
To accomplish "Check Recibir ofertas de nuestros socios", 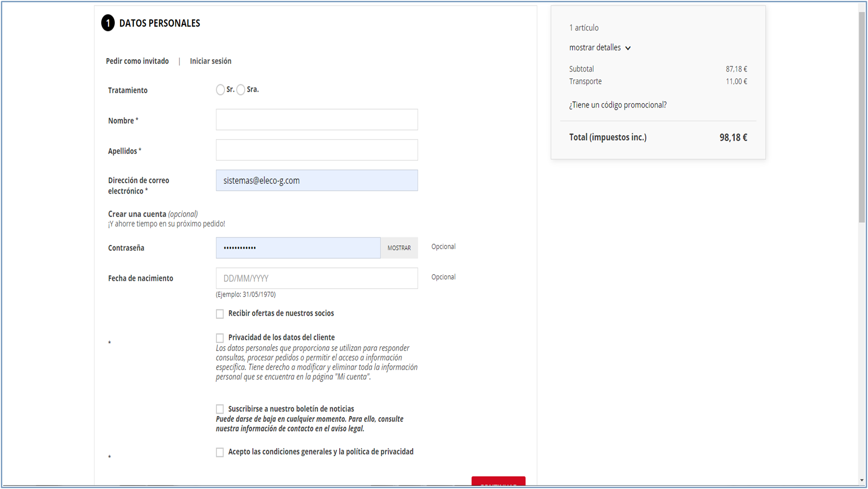I will pos(220,314).
